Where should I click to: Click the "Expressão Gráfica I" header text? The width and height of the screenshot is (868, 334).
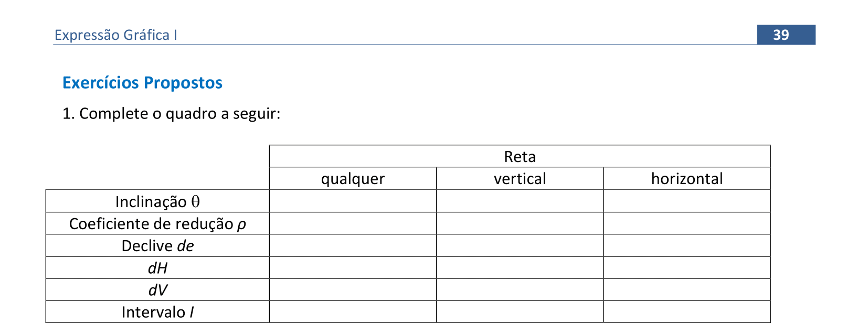[116, 35]
